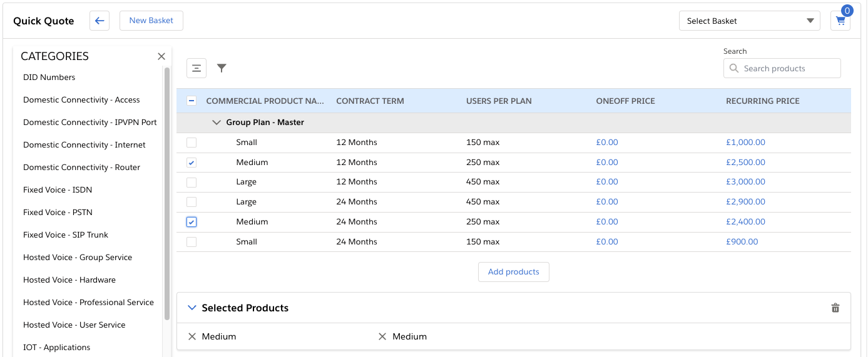
Task: Open the £2,400.00 recurring price link
Action: (745, 222)
